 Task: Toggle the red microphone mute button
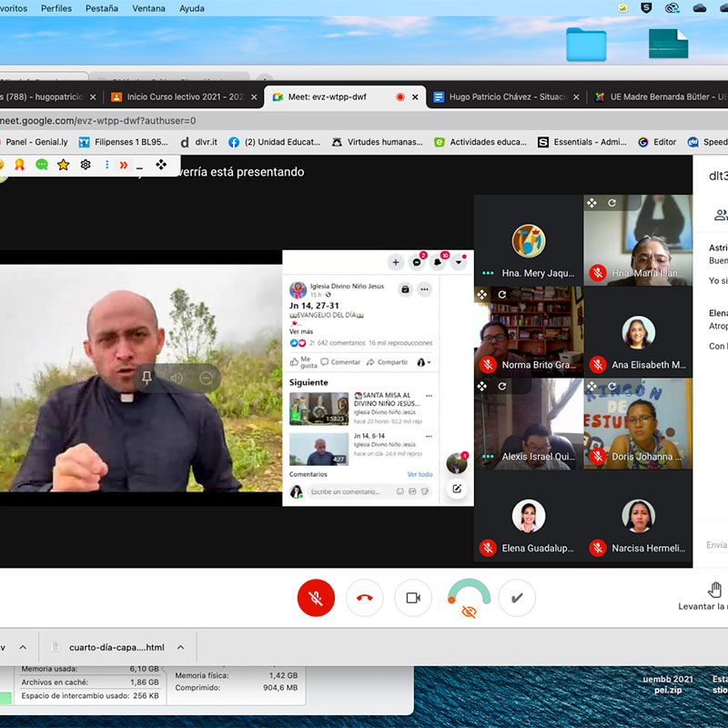[316, 598]
